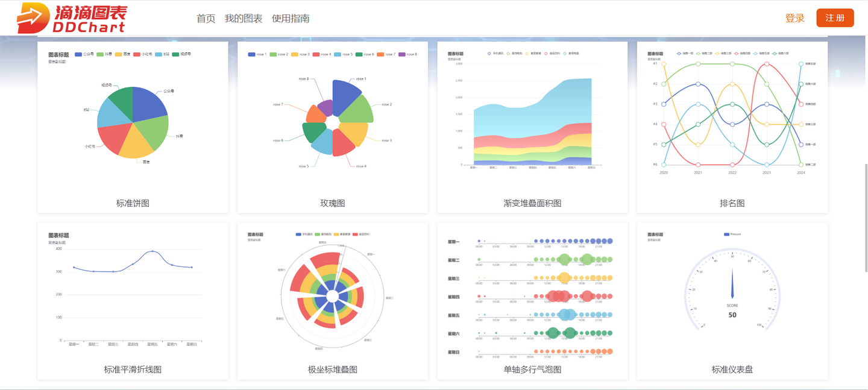Open the 玫瑰图 chart template
Viewport: 868px width, 390px height.
332,204
